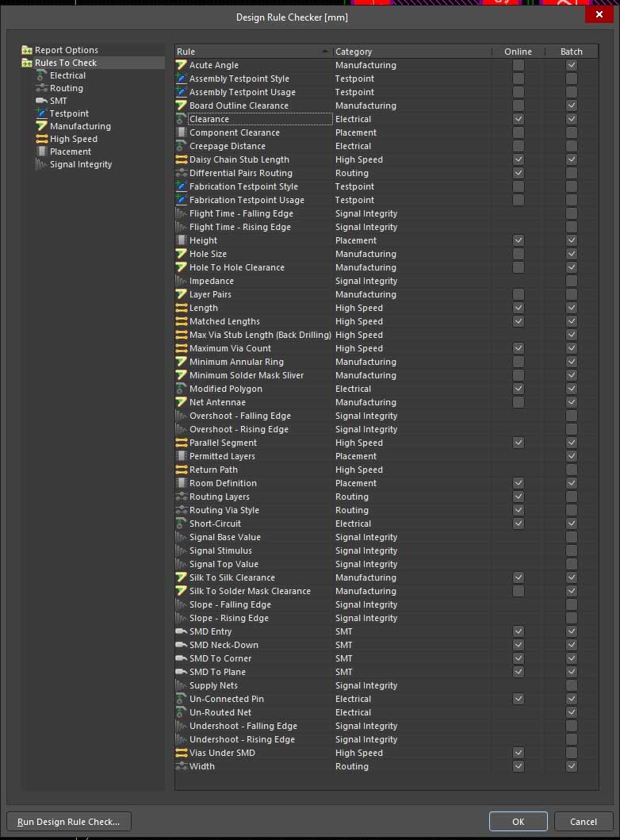Sort list by Category column header
The height and width of the screenshot is (840, 620).
(x=412, y=52)
